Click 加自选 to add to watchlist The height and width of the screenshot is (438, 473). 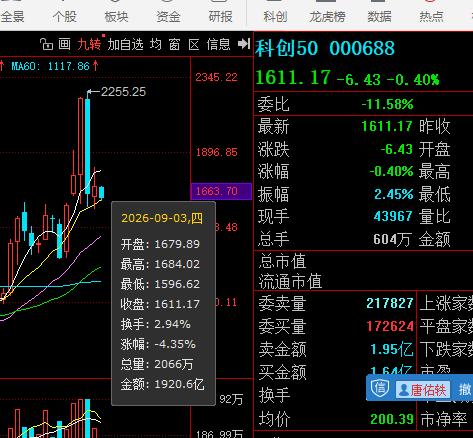tap(125, 44)
